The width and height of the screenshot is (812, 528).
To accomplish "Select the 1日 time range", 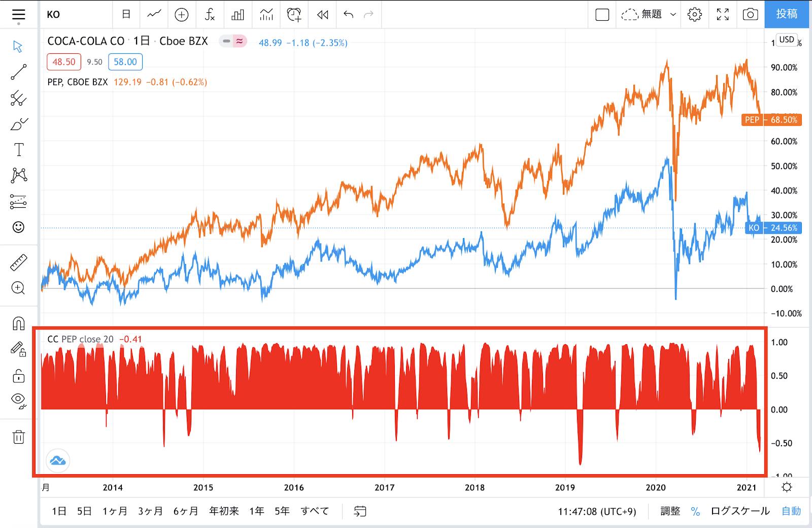I will (x=59, y=511).
